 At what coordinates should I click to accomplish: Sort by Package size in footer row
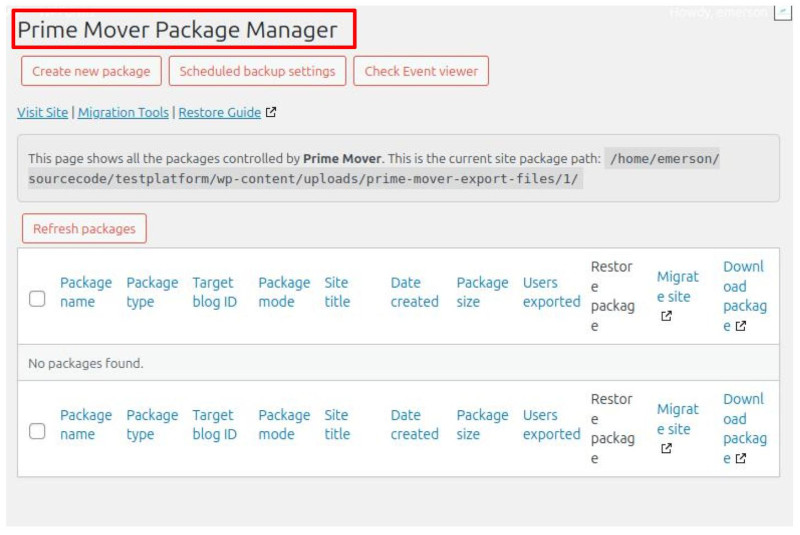(x=482, y=424)
